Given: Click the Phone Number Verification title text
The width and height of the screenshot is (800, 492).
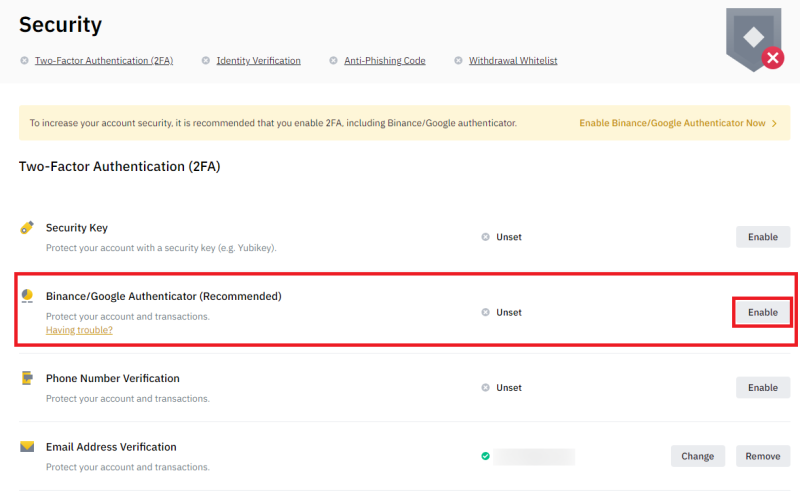Looking at the screenshot, I should click(113, 378).
